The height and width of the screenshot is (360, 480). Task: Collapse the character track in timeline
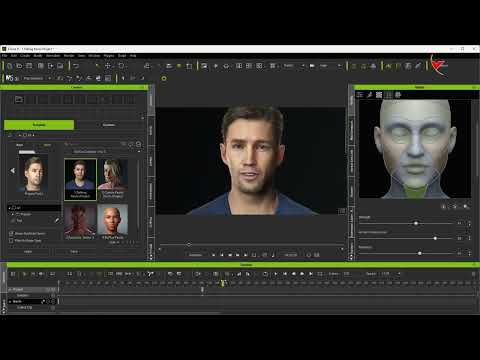tap(10, 301)
